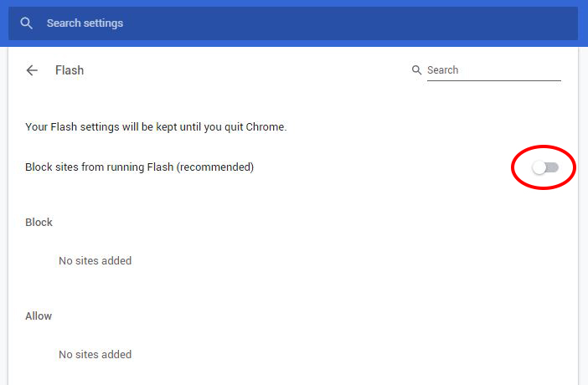Go back using the arrow beside Flash

coord(33,70)
